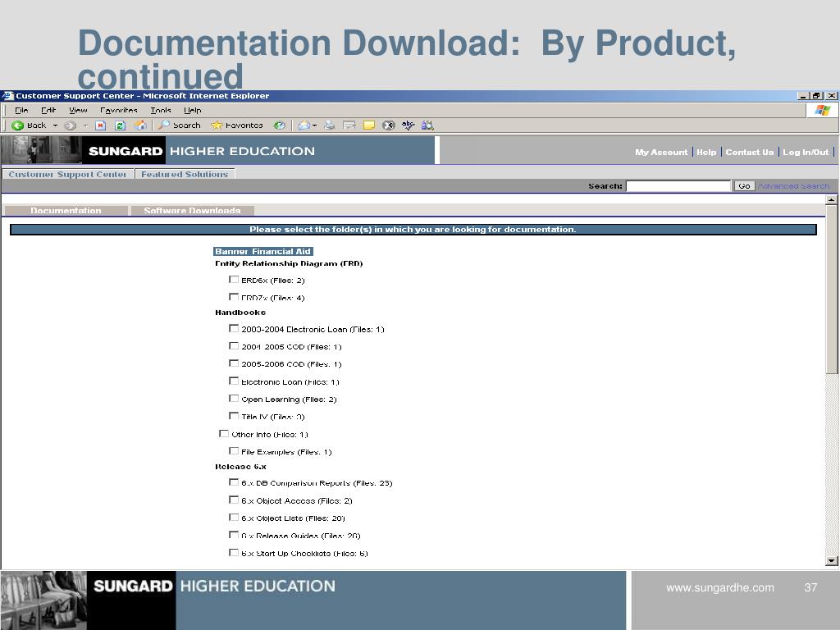Check the ERD6x folder checkbox

(x=234, y=280)
